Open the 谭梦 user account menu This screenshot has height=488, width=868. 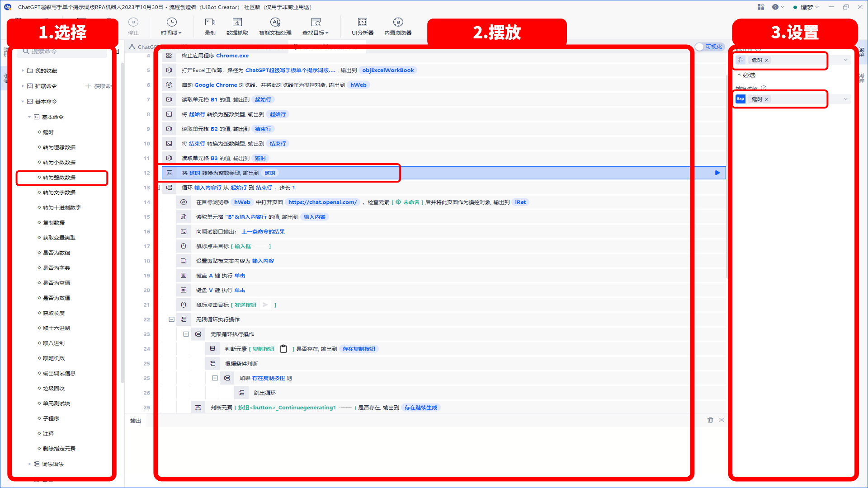tap(806, 7)
